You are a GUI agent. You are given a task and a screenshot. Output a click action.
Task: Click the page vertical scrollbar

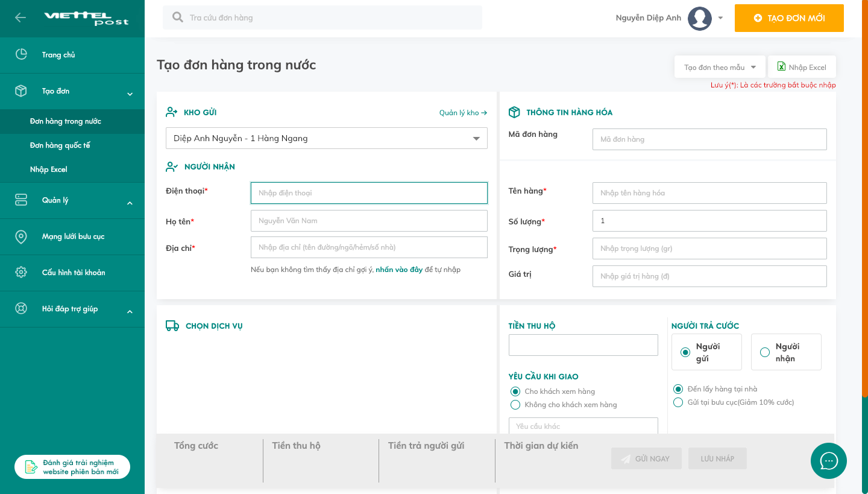(x=865, y=199)
